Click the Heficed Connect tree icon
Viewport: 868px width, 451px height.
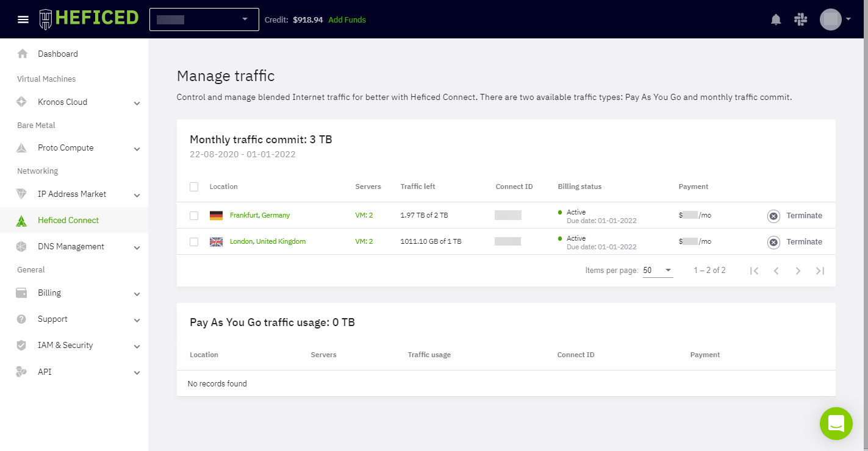pos(22,221)
